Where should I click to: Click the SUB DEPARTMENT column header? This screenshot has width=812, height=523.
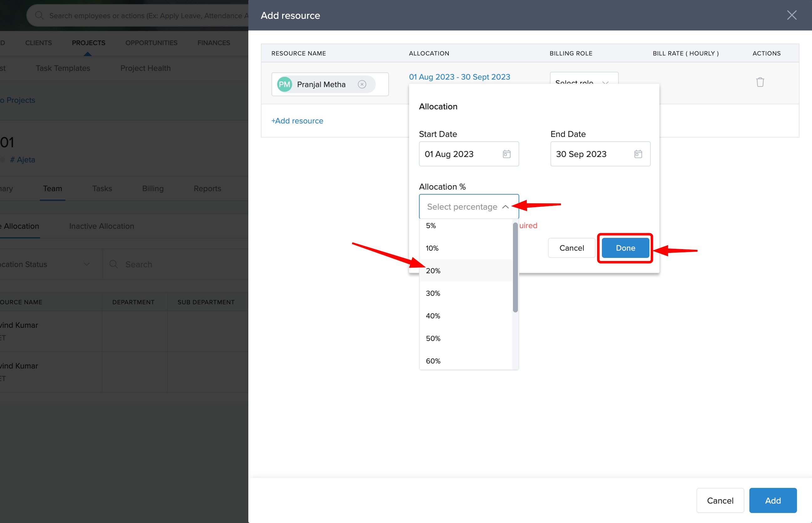(x=206, y=302)
